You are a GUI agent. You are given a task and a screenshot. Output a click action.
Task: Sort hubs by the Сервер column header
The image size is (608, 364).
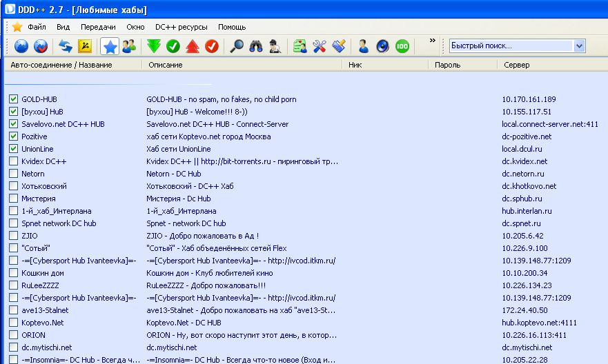517,65
